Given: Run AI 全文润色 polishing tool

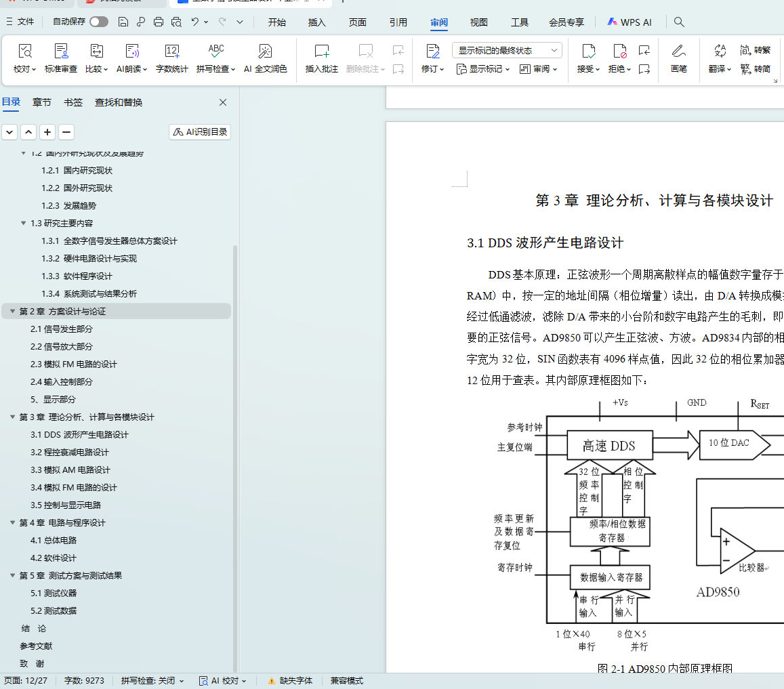Looking at the screenshot, I should point(265,52).
